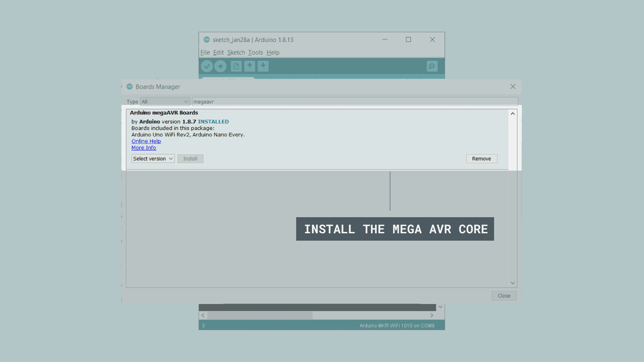Click the Open sketch toolbar icon
The image size is (644, 362).
click(x=250, y=66)
